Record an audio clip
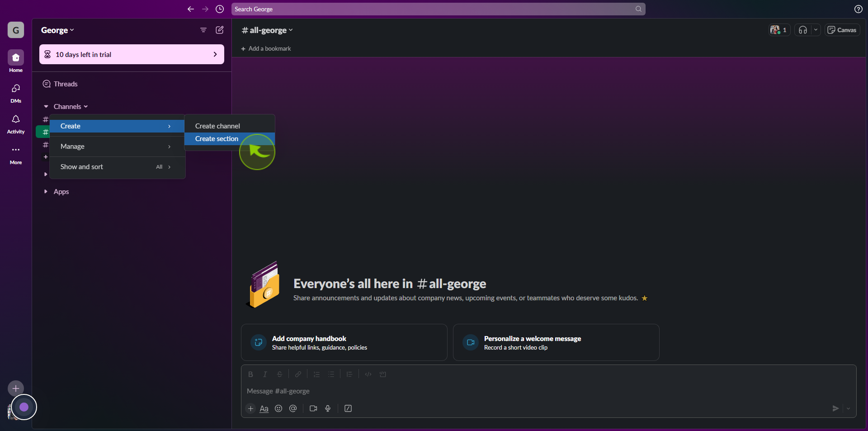This screenshot has width=868, height=431. click(328, 408)
